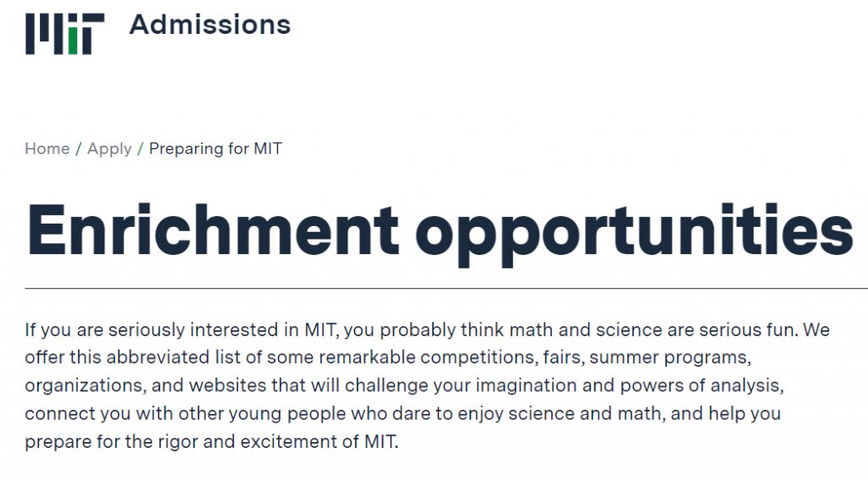
Task: Navigate to the Apply breadcrumb
Action: 109,149
